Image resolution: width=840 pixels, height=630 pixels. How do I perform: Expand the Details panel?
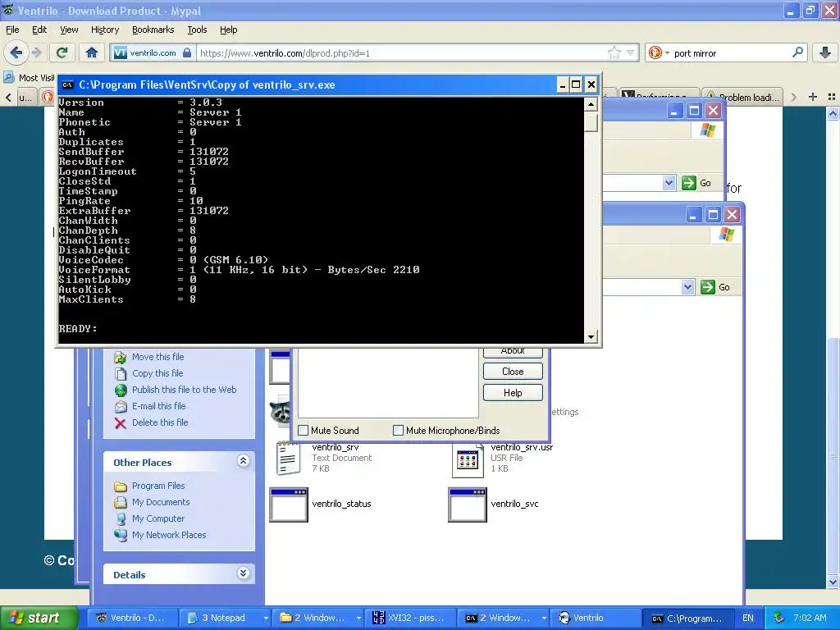pyautogui.click(x=243, y=573)
